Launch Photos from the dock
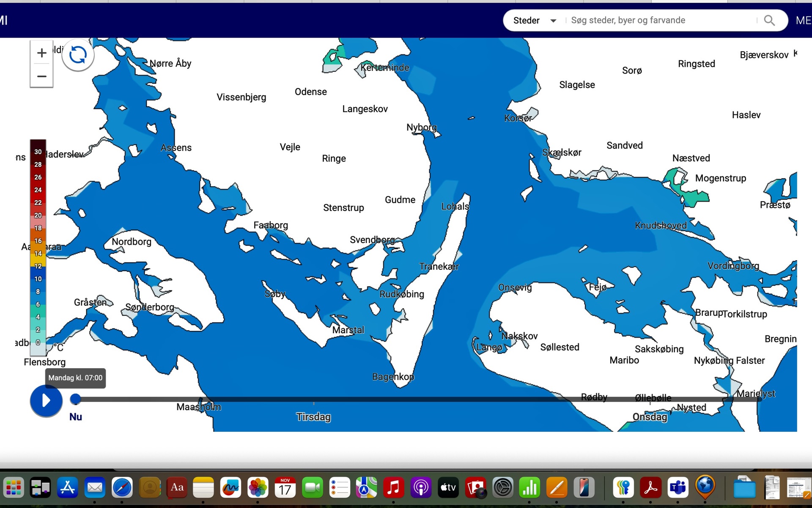Viewport: 812px width, 508px height. click(x=258, y=488)
